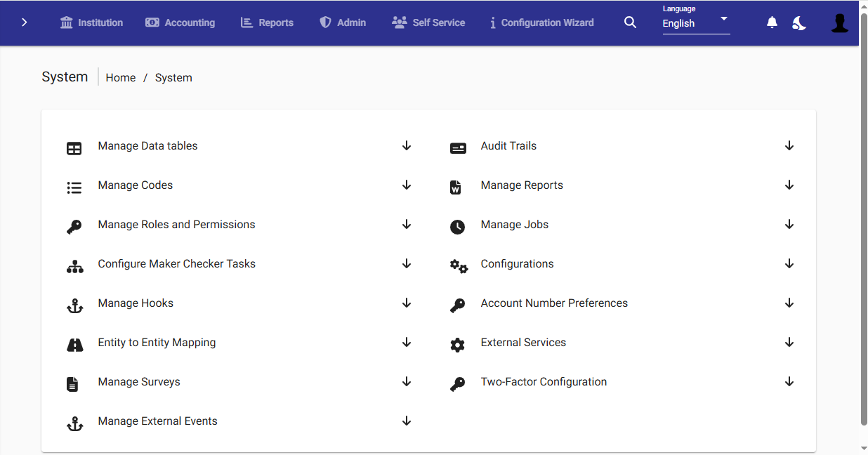Viewport: 868px width, 455px height.
Task: Click the gear icon beside External Services
Action: tap(458, 345)
